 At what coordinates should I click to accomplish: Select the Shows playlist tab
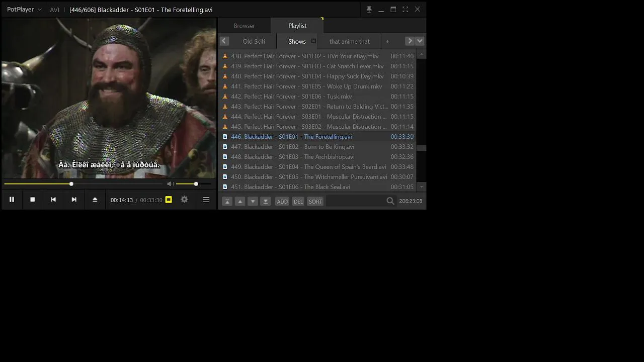click(297, 41)
